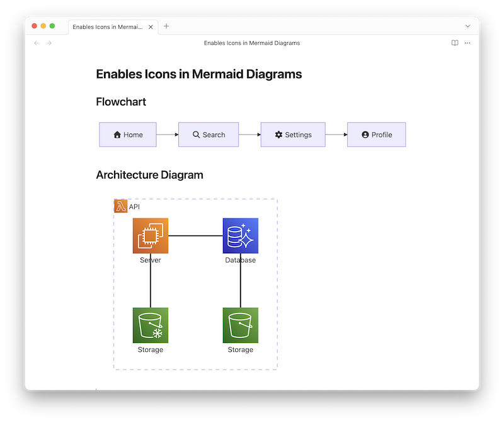Image resolution: width=504 pixels, height=423 pixels.
Task: Click the Flowchart heading
Action: coord(121,102)
